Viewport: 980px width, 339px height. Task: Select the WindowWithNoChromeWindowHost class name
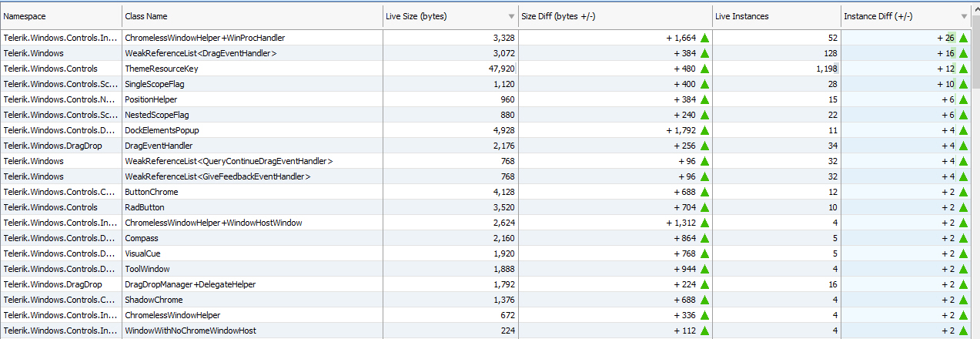[190, 331]
